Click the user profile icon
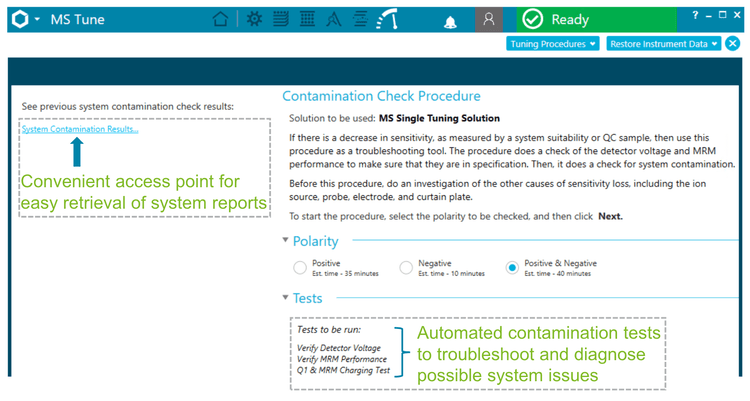The image size is (750, 401). pos(489,20)
